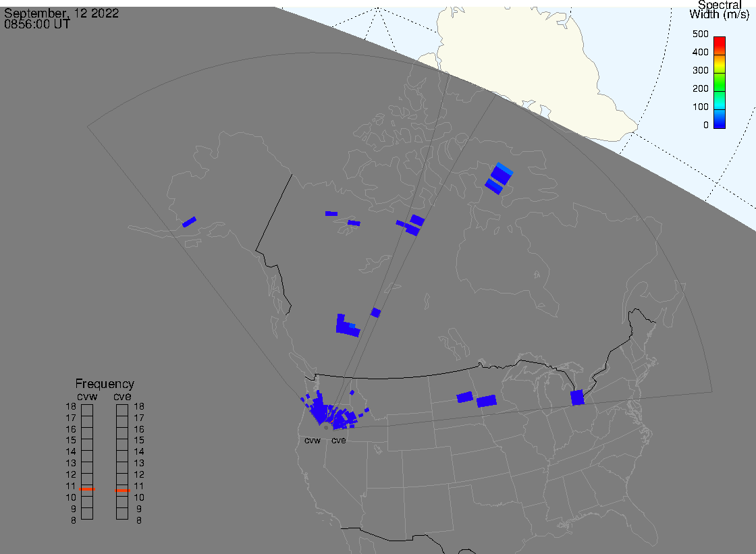
Task: Click the large blue patch over British Columbia
Action: (347, 326)
